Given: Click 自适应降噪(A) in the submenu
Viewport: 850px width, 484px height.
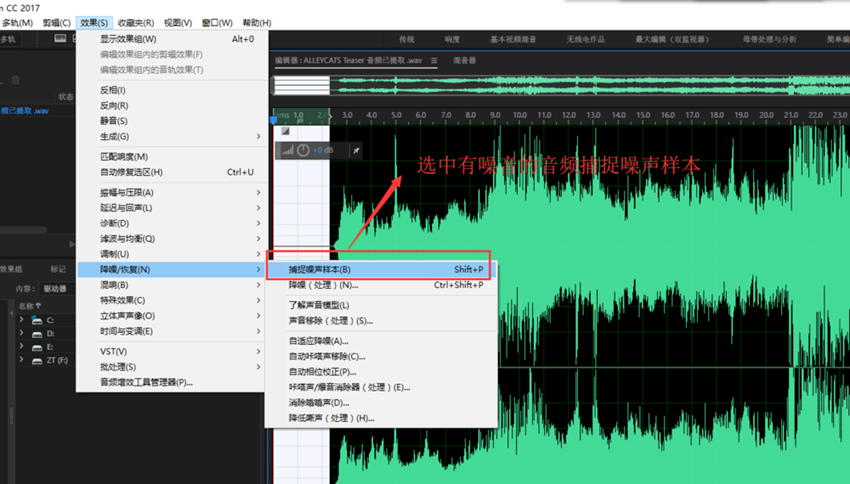Looking at the screenshot, I should point(318,341).
